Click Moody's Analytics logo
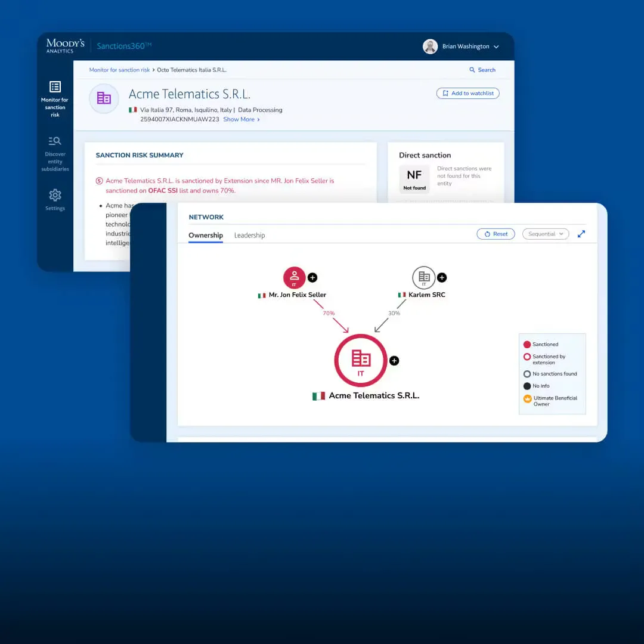This screenshot has height=644, width=644. point(66,46)
